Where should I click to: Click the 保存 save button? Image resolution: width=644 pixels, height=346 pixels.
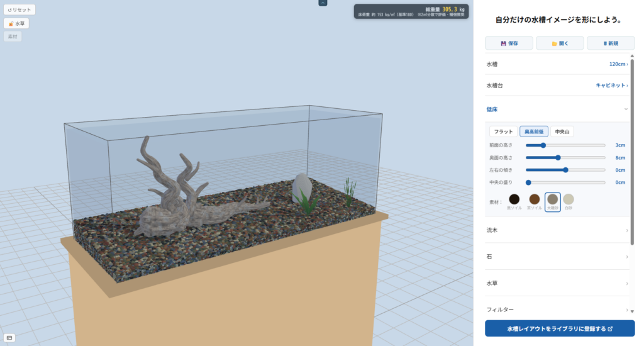[x=509, y=43]
